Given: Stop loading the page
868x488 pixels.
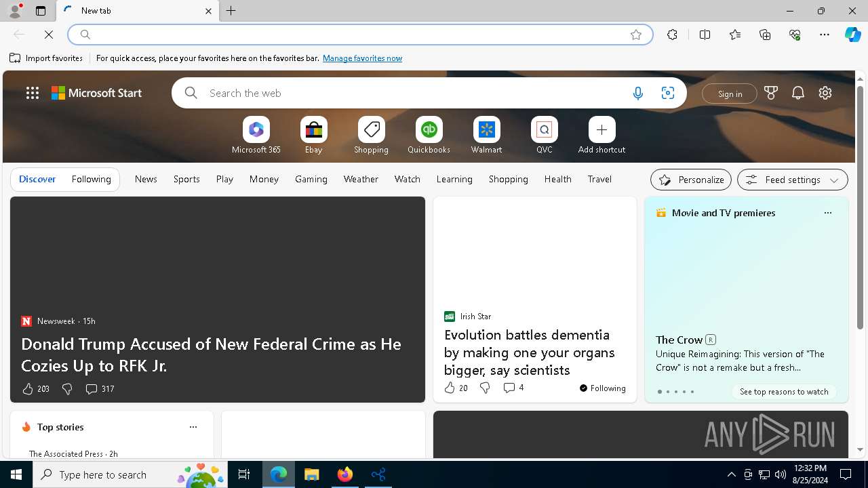Looking at the screenshot, I should pos(49,35).
